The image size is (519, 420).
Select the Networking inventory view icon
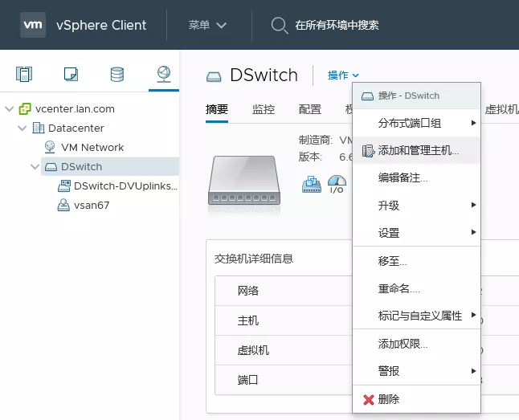163,75
